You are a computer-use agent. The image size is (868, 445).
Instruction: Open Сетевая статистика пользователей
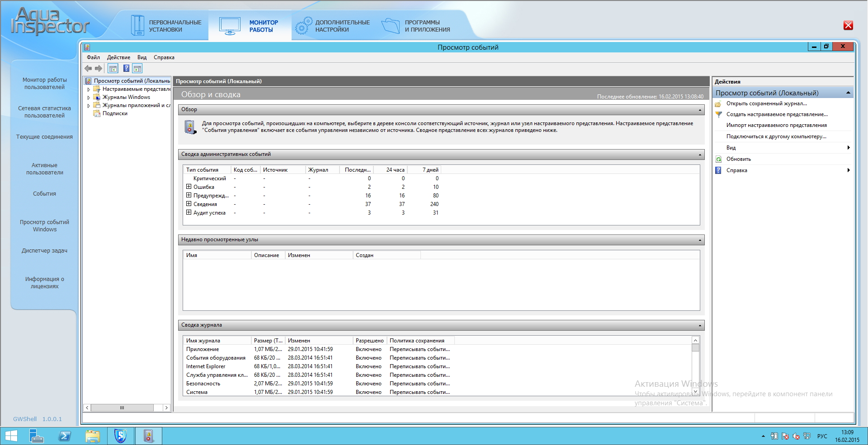[x=45, y=112]
